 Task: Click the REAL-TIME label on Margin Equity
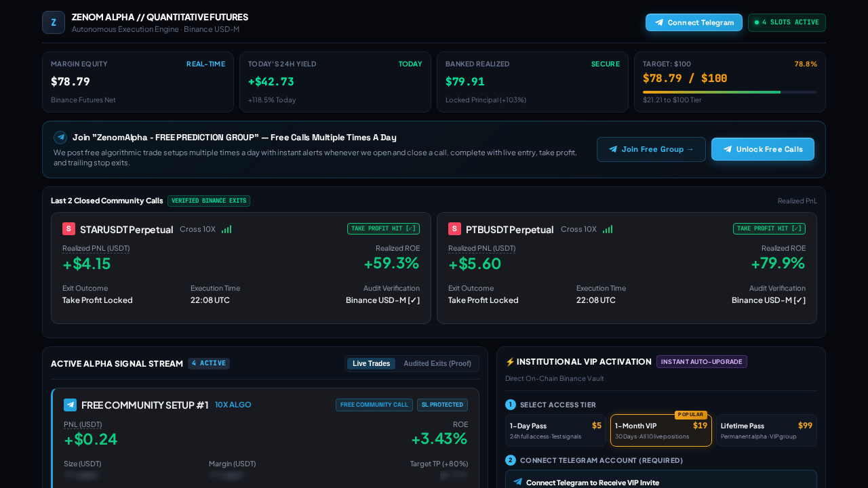pos(206,64)
